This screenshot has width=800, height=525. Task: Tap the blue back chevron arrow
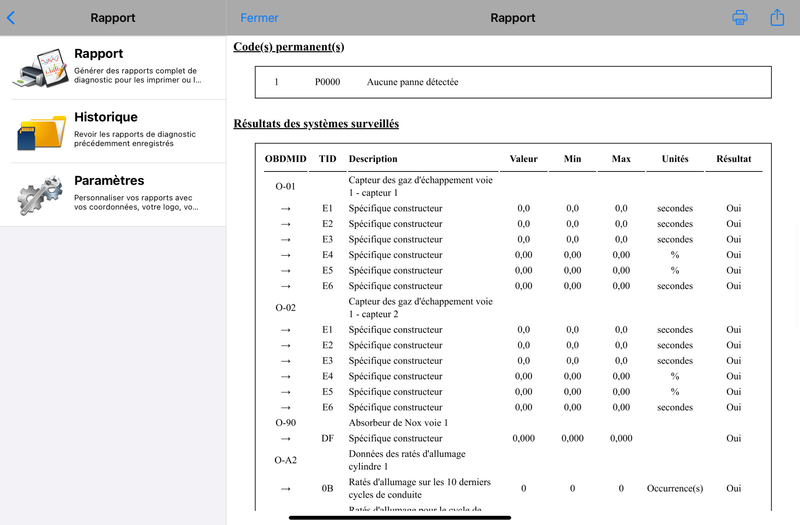coord(11,18)
